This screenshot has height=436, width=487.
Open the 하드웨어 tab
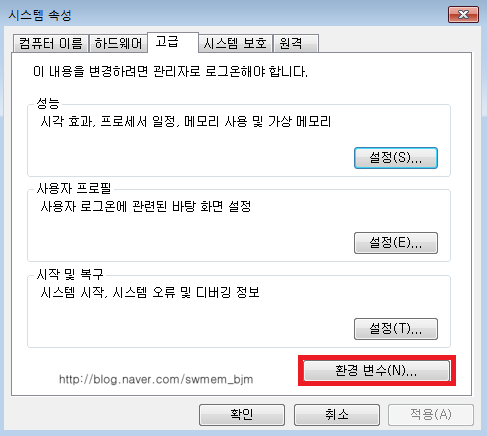coord(118,43)
